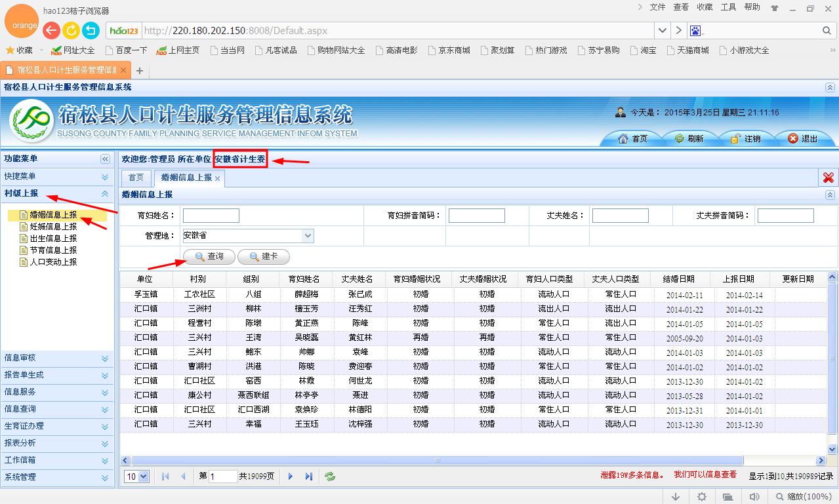Click the 退出 header button

[803, 138]
